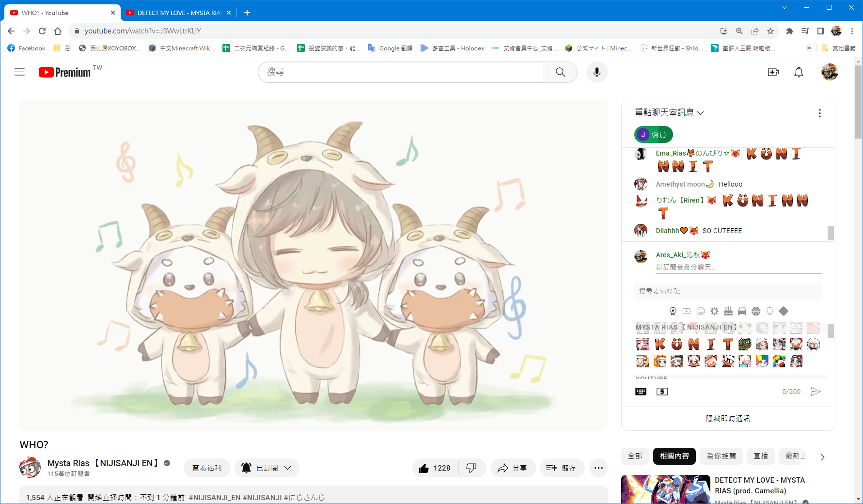Screen dimensions: 863x504
Task: Open the subscribed notification dropdown
Action: coord(267,468)
